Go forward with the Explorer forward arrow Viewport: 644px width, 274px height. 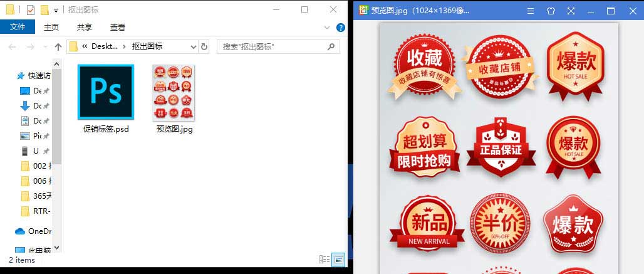[31, 47]
